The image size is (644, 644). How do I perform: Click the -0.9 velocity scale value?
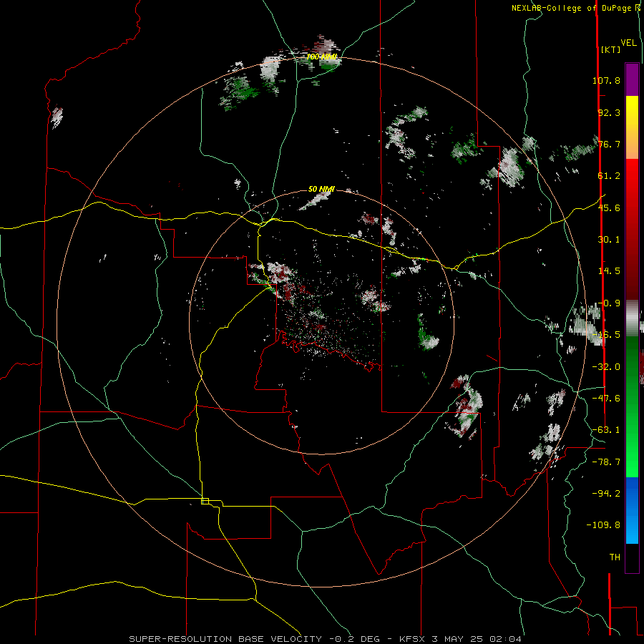click(x=609, y=303)
